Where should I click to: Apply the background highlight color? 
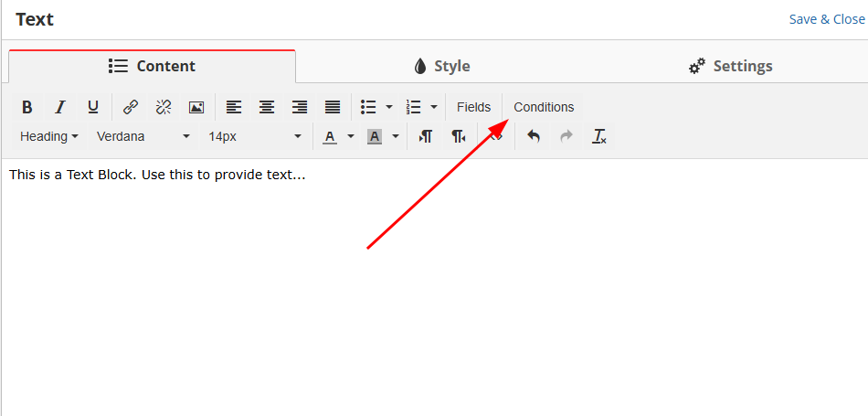(x=375, y=136)
